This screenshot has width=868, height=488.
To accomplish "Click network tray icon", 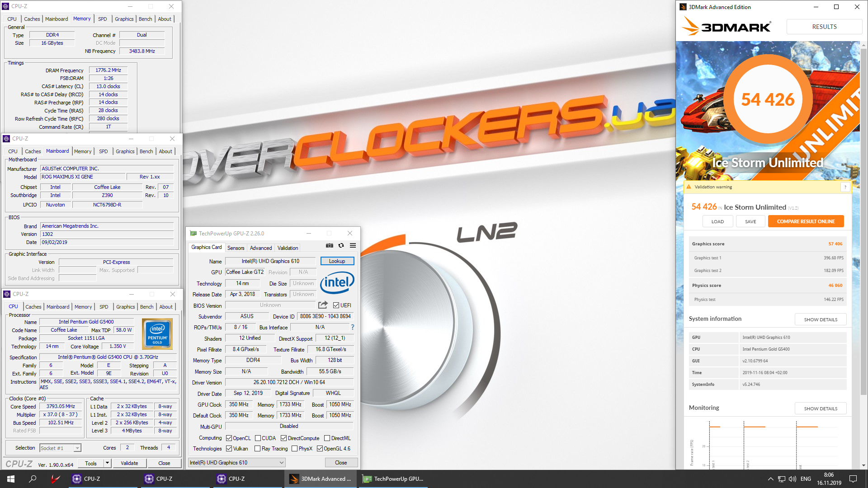I will [x=781, y=479].
